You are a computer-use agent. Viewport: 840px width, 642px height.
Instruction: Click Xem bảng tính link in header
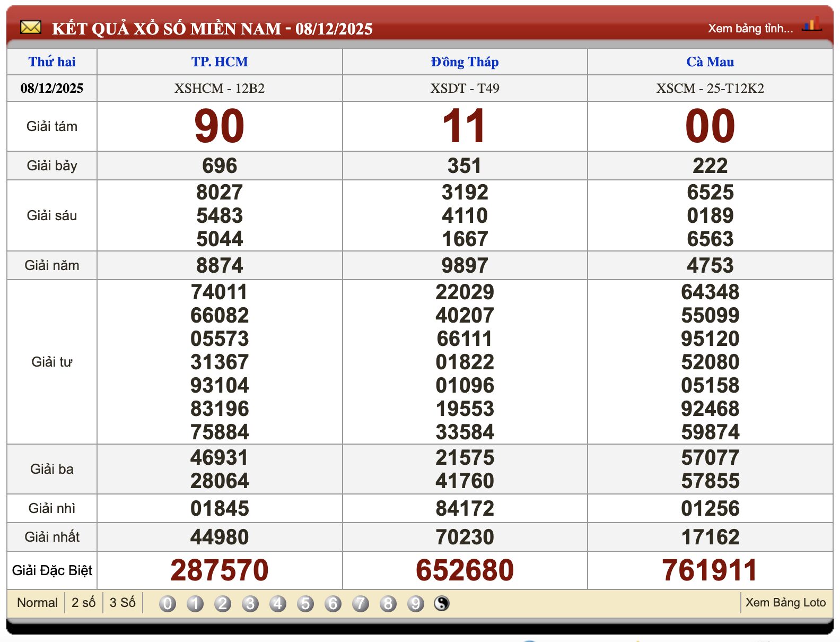[x=750, y=29]
